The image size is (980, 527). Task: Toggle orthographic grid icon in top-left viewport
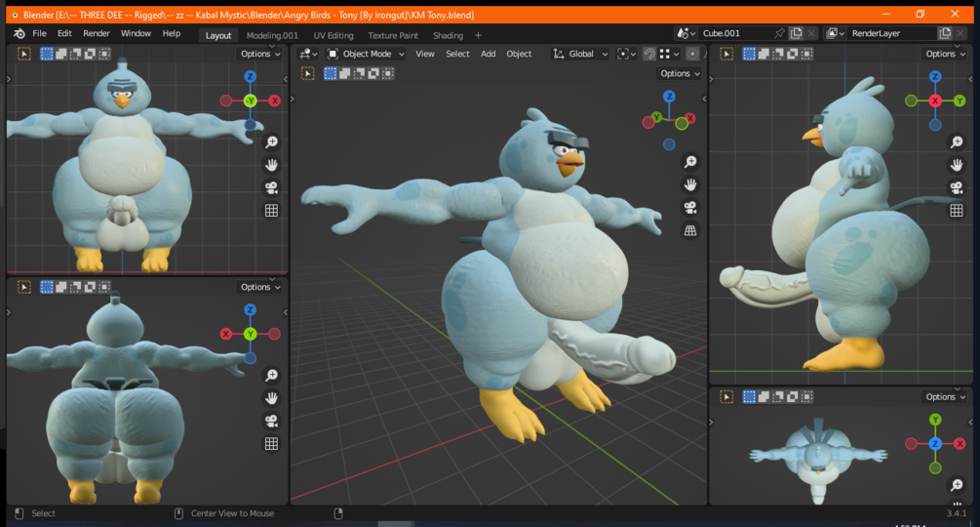pos(271,211)
